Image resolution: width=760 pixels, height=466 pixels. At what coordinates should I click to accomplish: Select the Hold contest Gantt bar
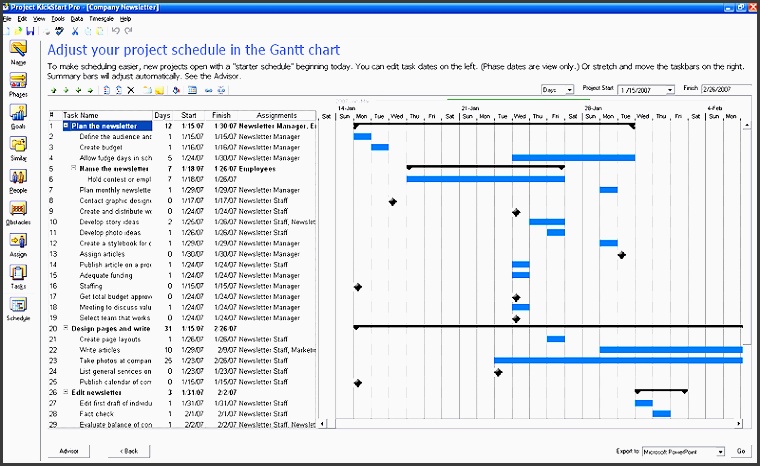486,179
